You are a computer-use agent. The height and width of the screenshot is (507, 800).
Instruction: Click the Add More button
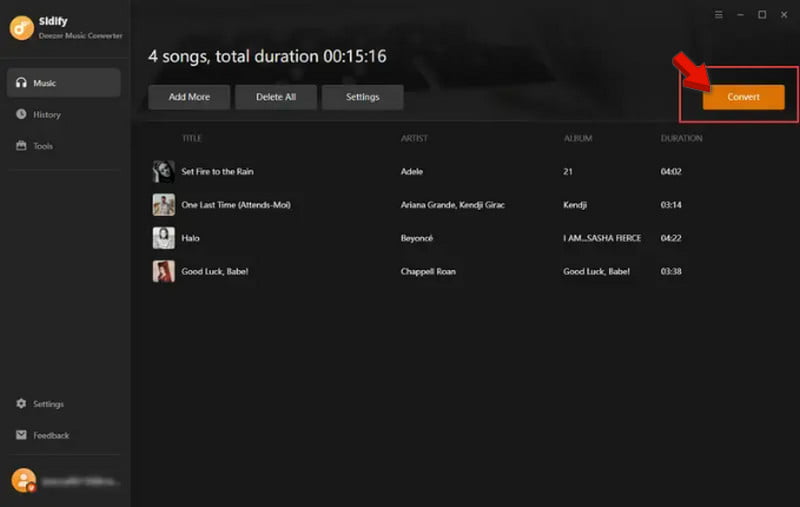(189, 97)
